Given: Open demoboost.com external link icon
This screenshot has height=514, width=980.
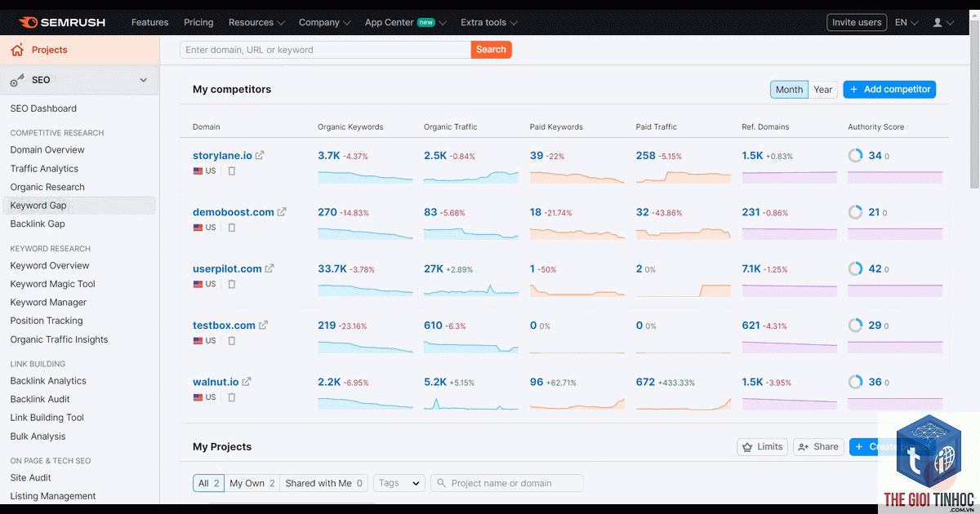Looking at the screenshot, I should point(282,212).
